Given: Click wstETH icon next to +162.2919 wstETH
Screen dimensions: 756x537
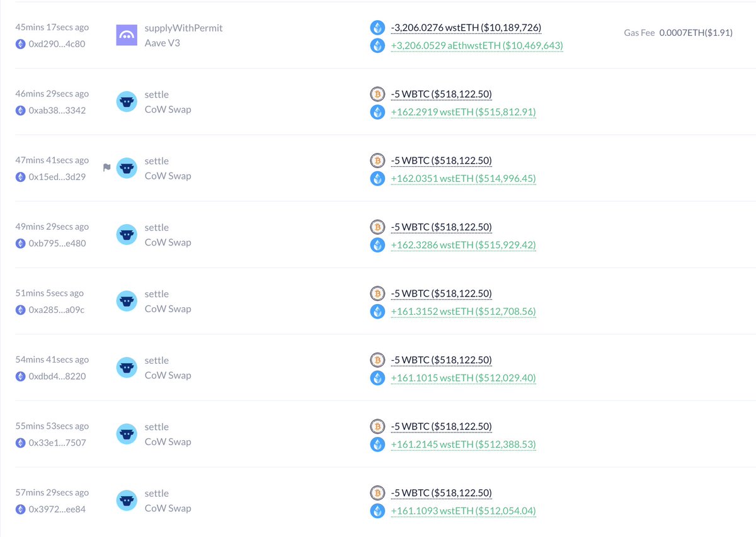Looking at the screenshot, I should point(377,112).
